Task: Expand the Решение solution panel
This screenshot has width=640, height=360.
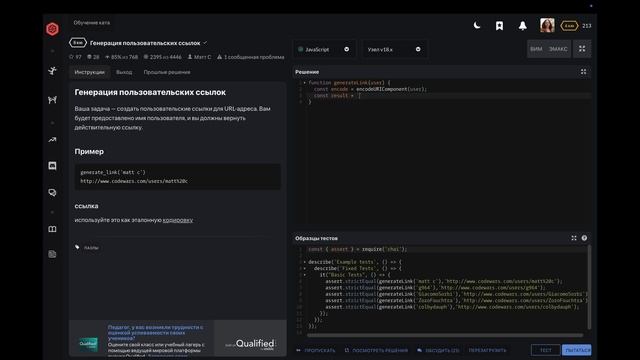Action: [x=583, y=72]
